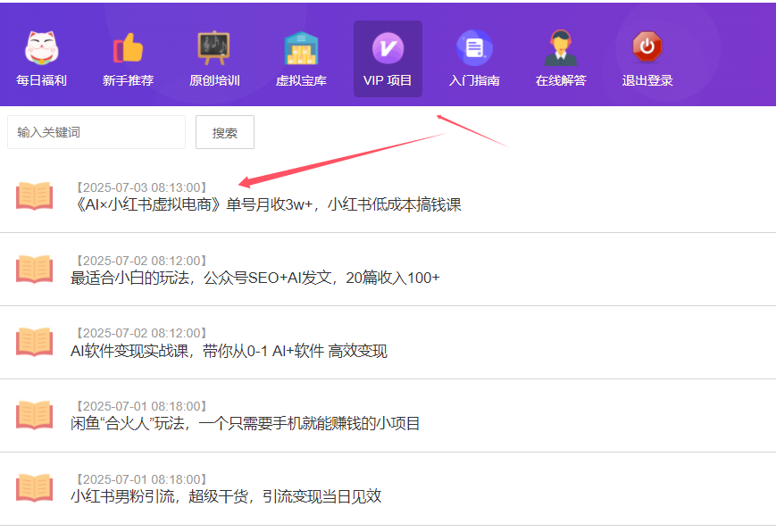Open AI软件变现实战课 article link
The height and width of the screenshot is (532, 776).
(229, 351)
